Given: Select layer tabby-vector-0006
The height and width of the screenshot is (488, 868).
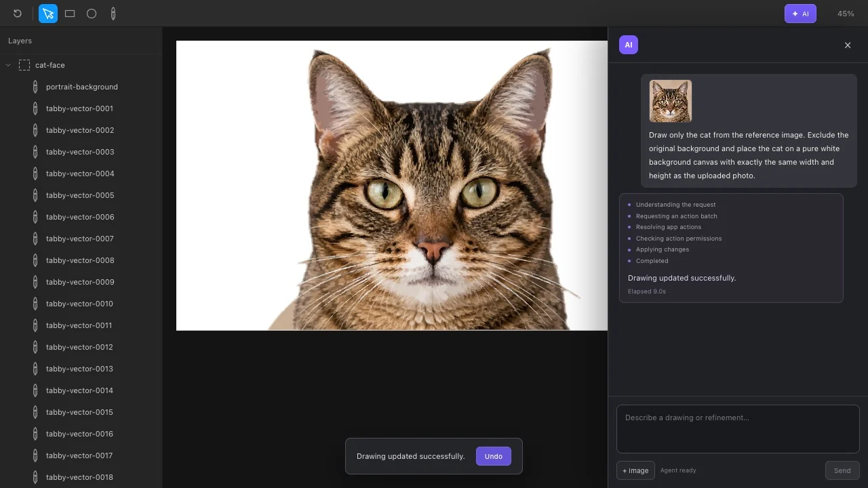Looking at the screenshot, I should click(81, 217).
